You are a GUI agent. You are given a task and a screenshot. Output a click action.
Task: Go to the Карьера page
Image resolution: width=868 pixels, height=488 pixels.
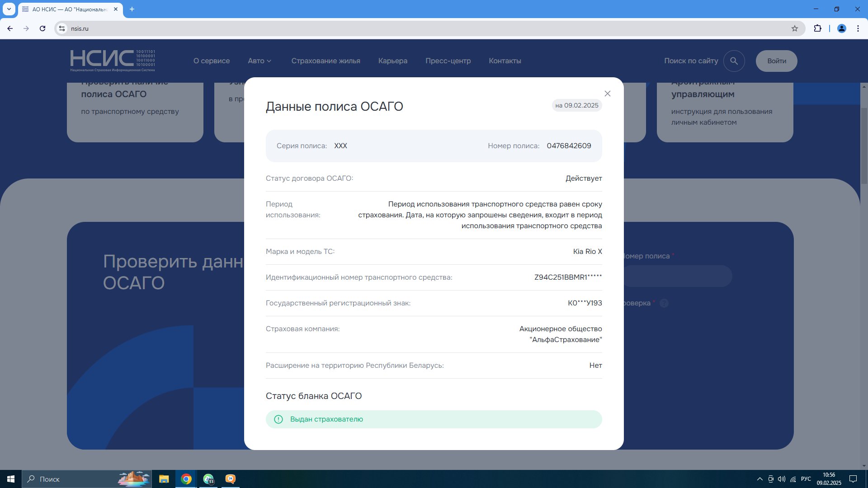click(393, 61)
